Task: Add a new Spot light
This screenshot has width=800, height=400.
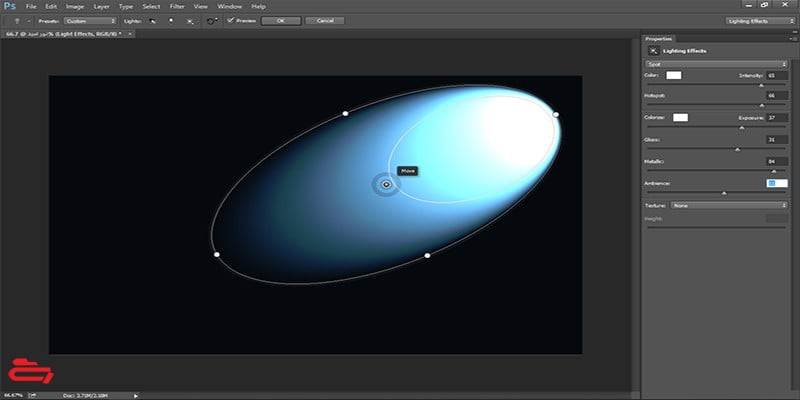Action: coord(151,20)
